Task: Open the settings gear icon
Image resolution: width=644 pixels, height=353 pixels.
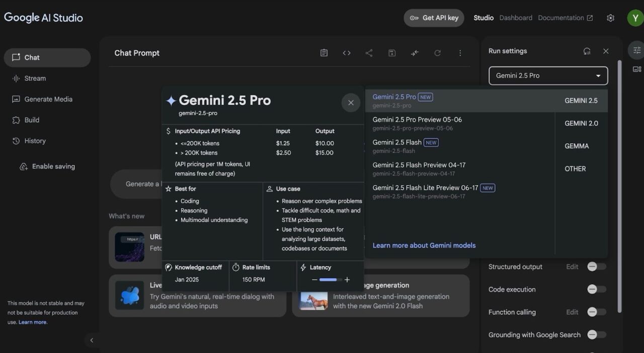Action: [610, 18]
